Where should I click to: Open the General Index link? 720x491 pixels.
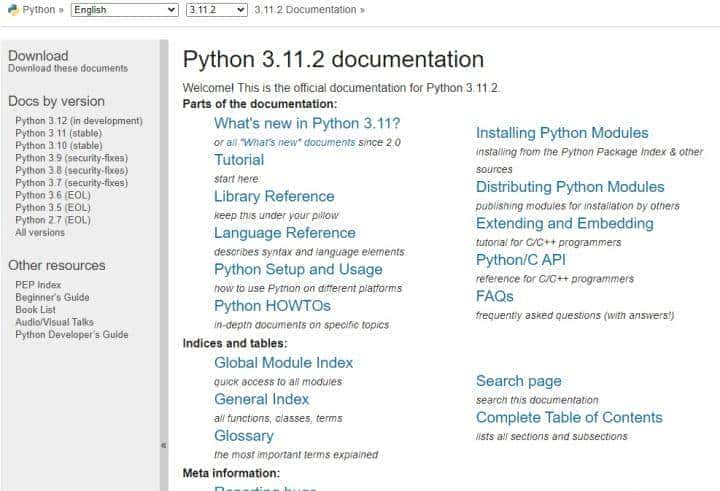click(x=262, y=399)
